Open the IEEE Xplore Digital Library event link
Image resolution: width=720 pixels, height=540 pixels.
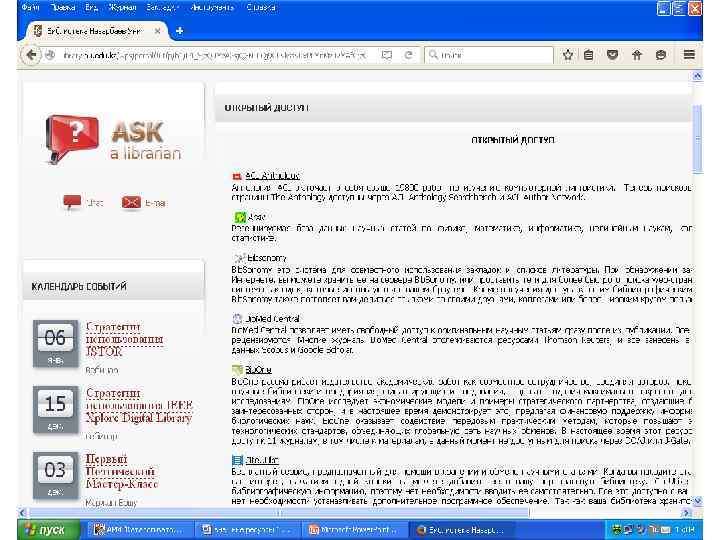click(x=139, y=405)
